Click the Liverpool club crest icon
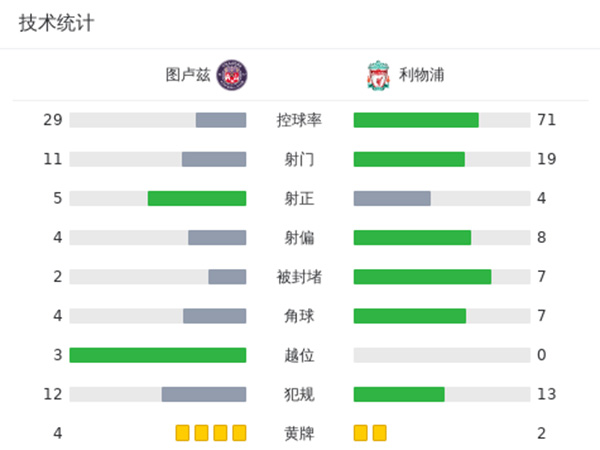Viewport: 600px width, 450px height. click(378, 75)
